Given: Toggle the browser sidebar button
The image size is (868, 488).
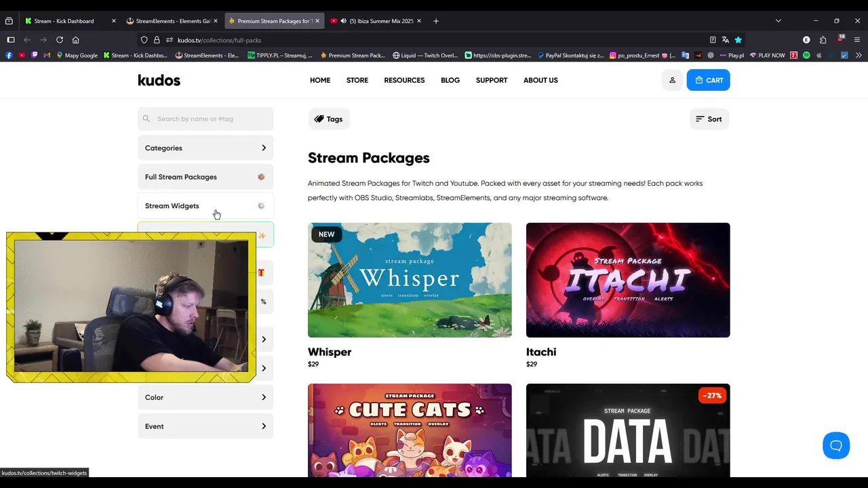Looking at the screenshot, I should 10,40.
